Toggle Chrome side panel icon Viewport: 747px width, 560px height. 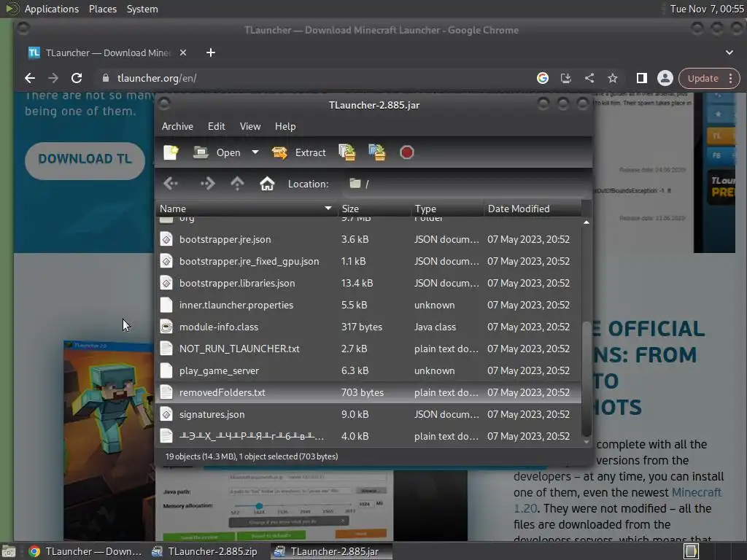(642, 78)
